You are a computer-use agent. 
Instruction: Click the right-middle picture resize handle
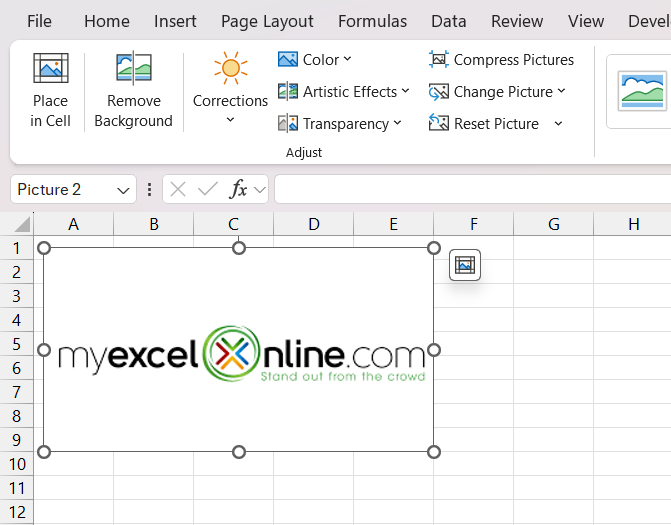point(433,350)
